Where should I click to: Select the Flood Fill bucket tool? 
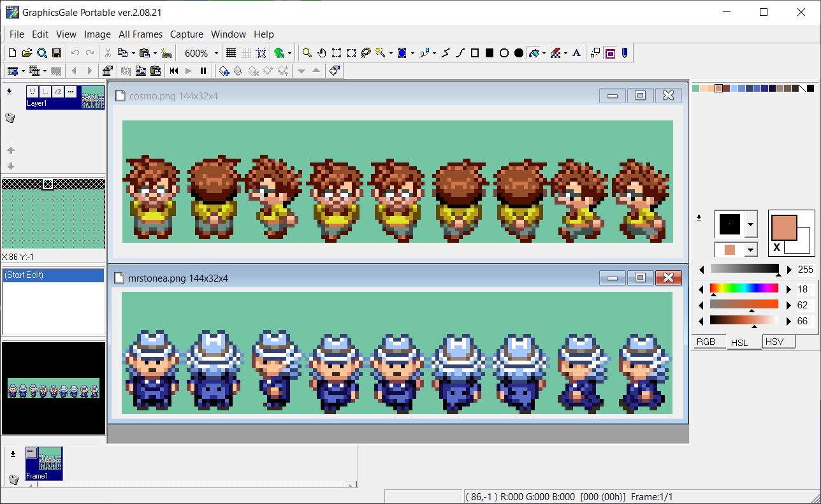point(534,53)
